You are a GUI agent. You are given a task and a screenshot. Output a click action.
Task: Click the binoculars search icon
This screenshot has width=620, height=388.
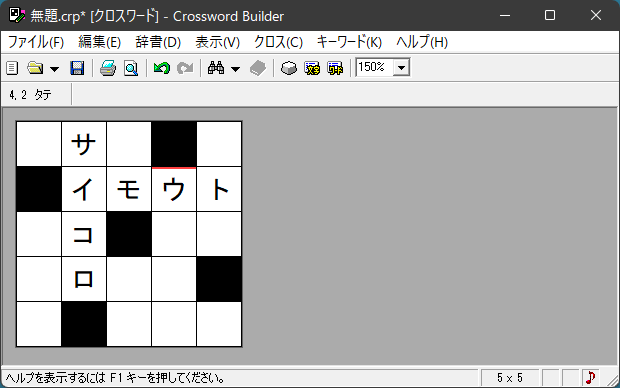point(216,68)
